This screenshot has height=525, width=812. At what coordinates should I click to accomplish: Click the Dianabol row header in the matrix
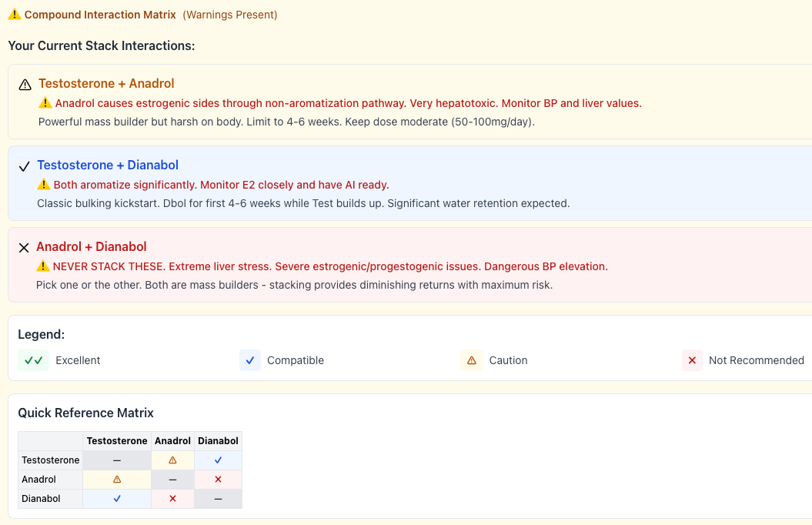pos(41,498)
